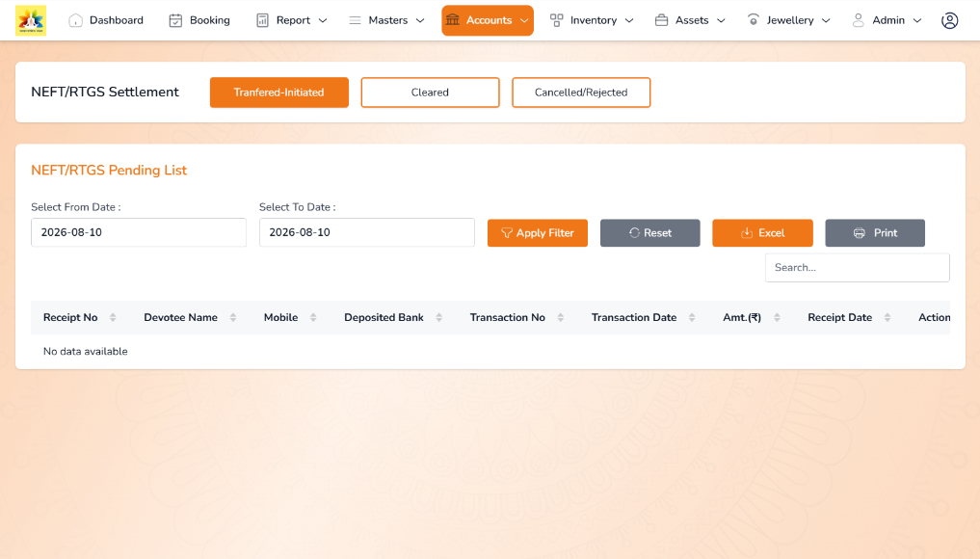
Task: Click the Booking calendar icon
Action: pyautogui.click(x=175, y=20)
